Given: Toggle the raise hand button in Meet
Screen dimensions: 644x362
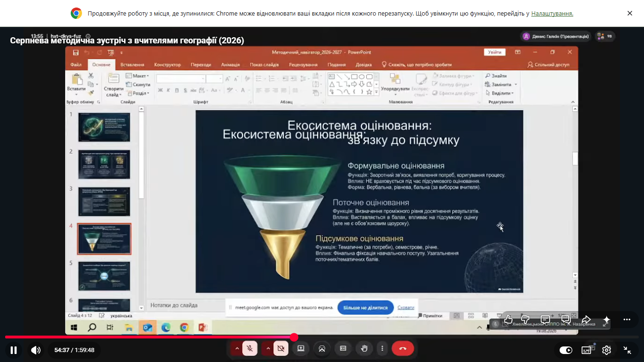Looking at the screenshot, I should pos(363,349).
